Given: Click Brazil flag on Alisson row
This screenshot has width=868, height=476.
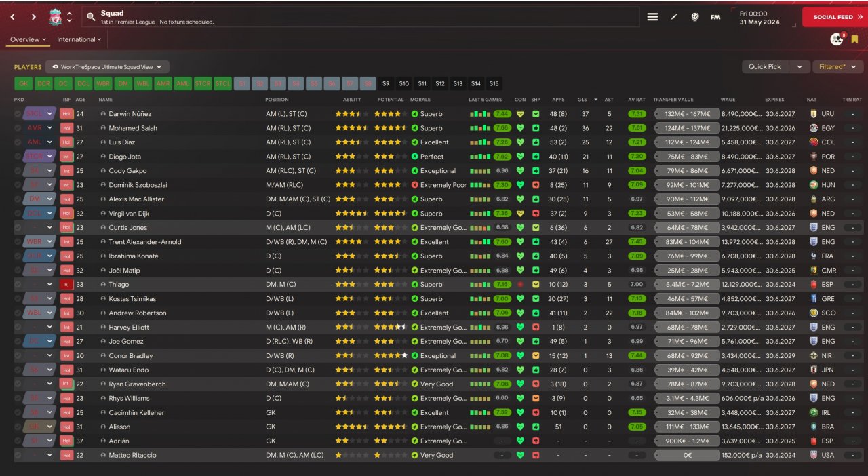Looking at the screenshot, I should (814, 427).
